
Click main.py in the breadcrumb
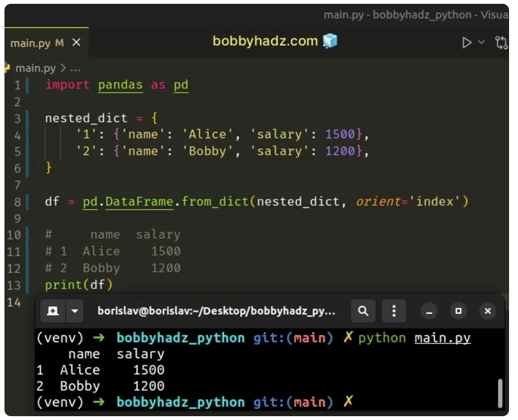36,68
